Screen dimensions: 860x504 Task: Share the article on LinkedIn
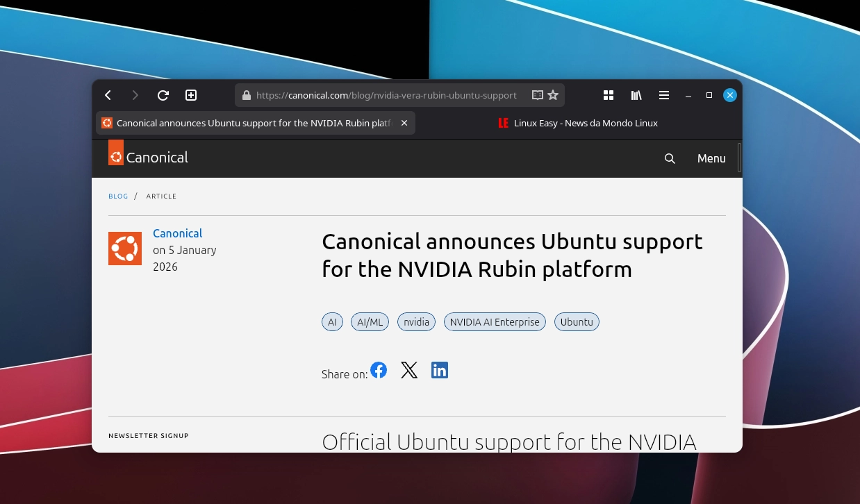coord(440,370)
